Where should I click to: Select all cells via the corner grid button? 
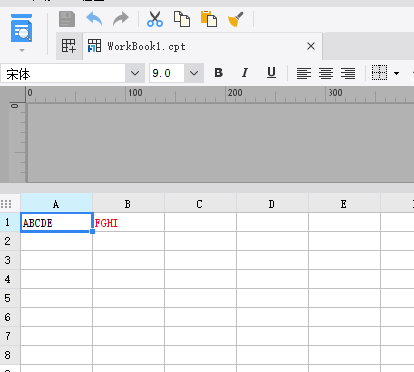tap(6, 204)
